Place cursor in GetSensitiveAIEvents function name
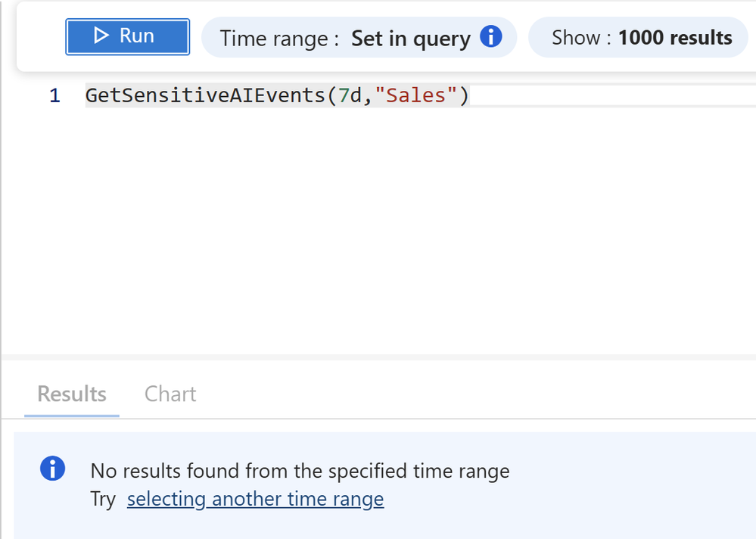The image size is (756, 539). (x=206, y=96)
